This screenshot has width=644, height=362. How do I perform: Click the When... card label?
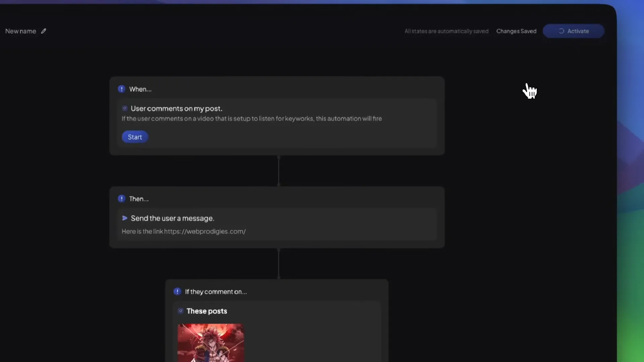[x=140, y=89]
